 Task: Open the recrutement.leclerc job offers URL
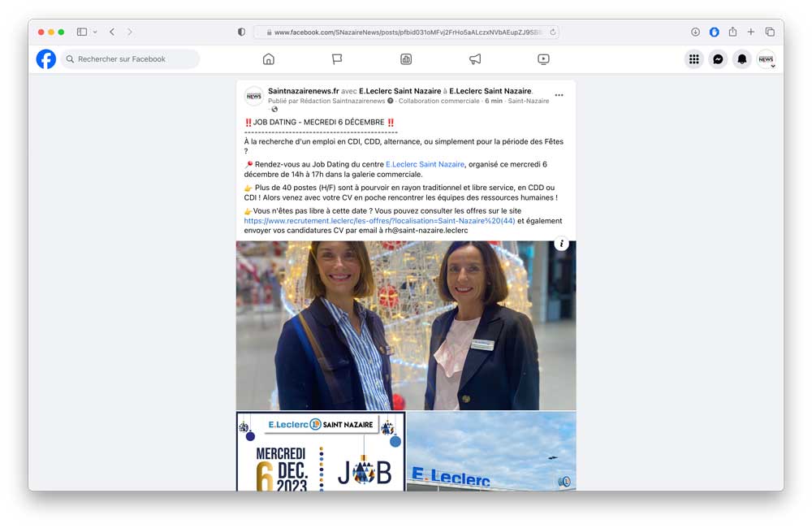[x=379, y=221]
